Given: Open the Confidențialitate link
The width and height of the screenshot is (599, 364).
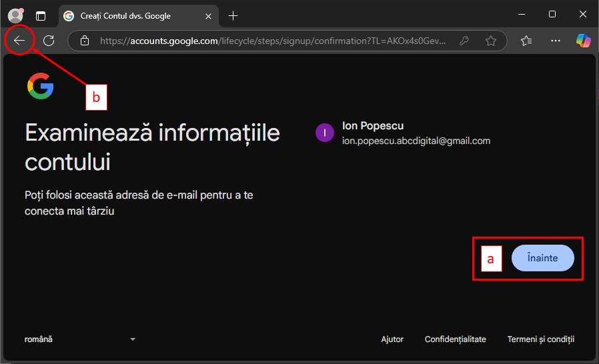Looking at the screenshot, I should (x=455, y=339).
